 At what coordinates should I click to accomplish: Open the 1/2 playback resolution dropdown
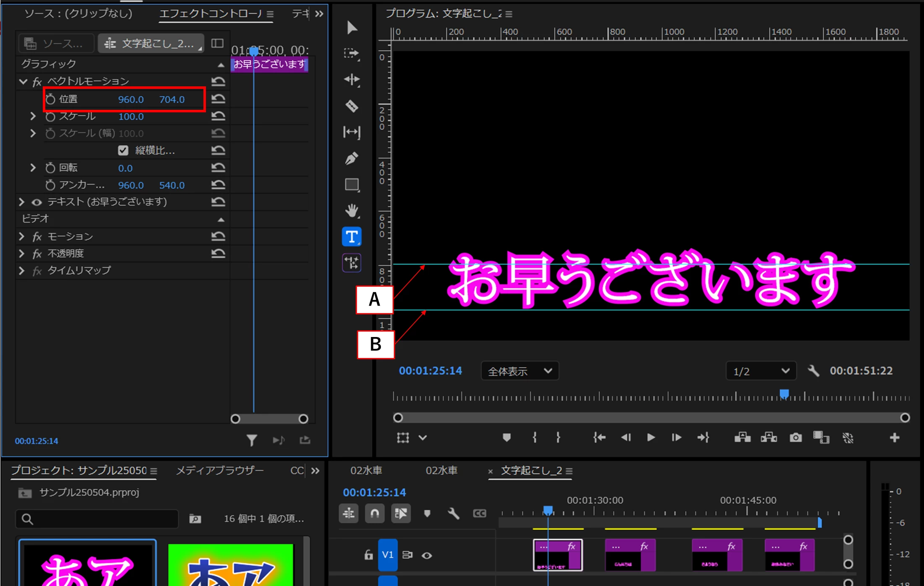[761, 371]
